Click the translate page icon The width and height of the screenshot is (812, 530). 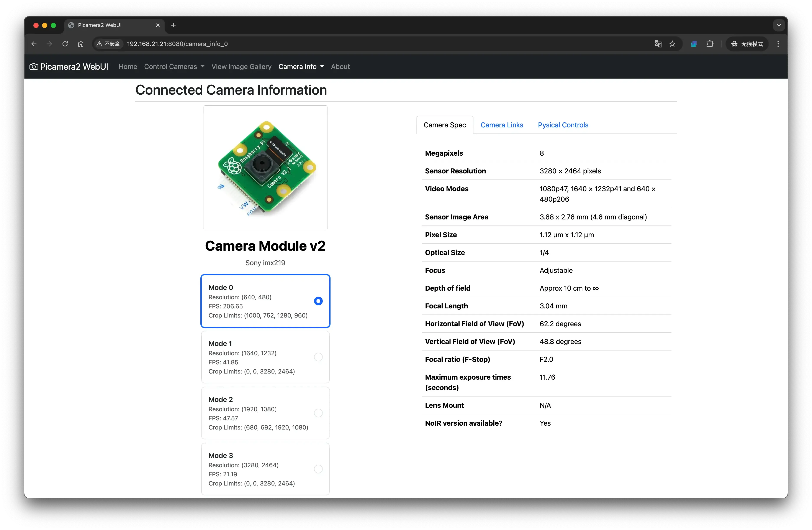pos(658,44)
